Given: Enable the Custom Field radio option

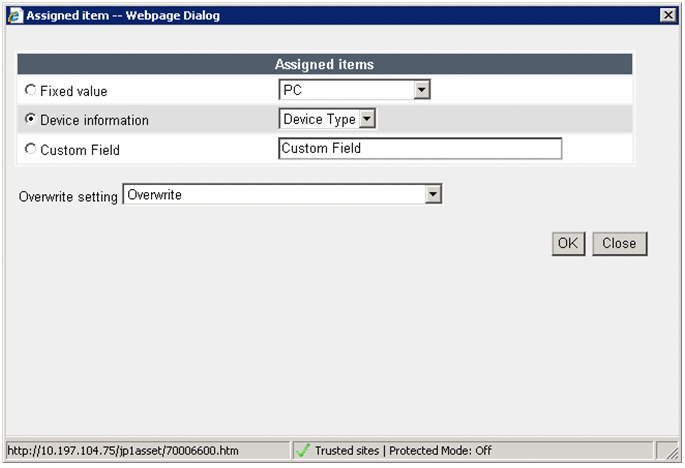Looking at the screenshot, I should coord(30,149).
